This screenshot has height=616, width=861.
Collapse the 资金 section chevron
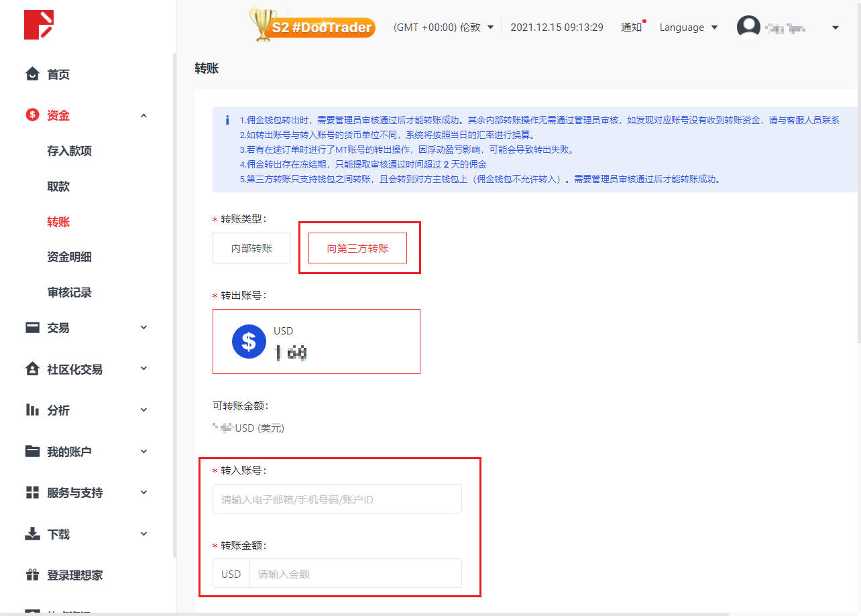click(x=143, y=115)
